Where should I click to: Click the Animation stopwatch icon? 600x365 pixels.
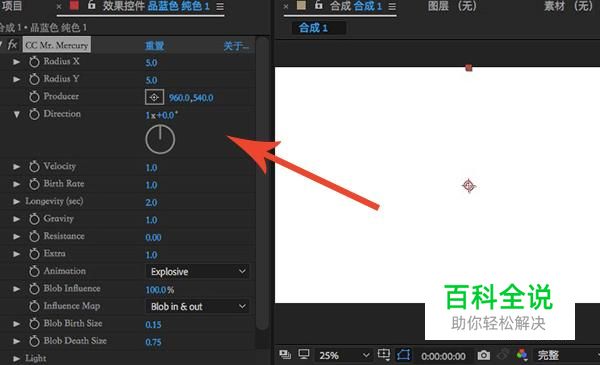point(34,271)
